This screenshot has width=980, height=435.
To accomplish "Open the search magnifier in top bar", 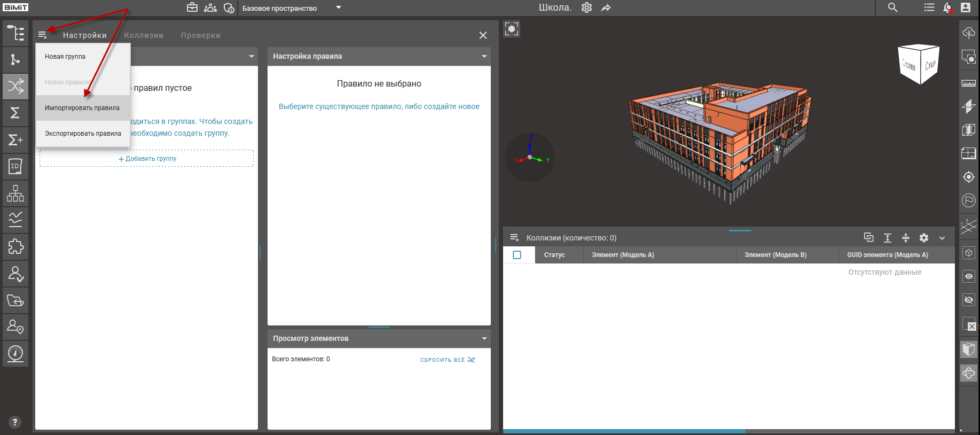I will click(x=892, y=7).
